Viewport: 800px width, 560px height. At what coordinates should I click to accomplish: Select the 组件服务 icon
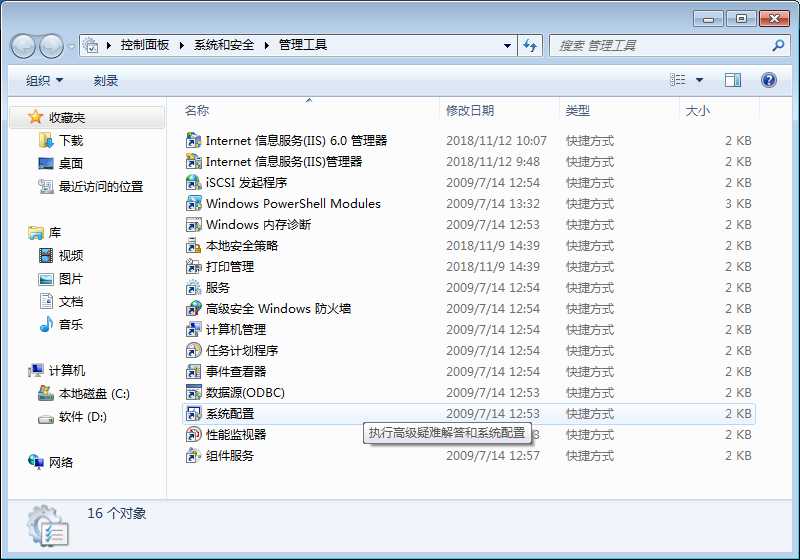193,455
